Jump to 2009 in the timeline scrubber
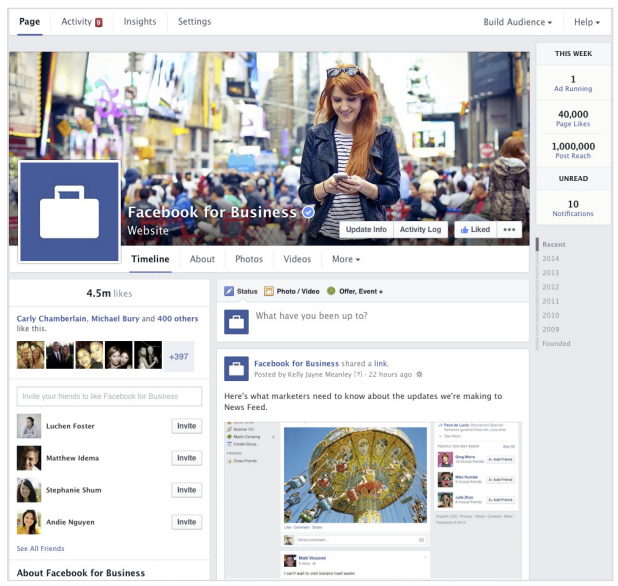 point(551,329)
